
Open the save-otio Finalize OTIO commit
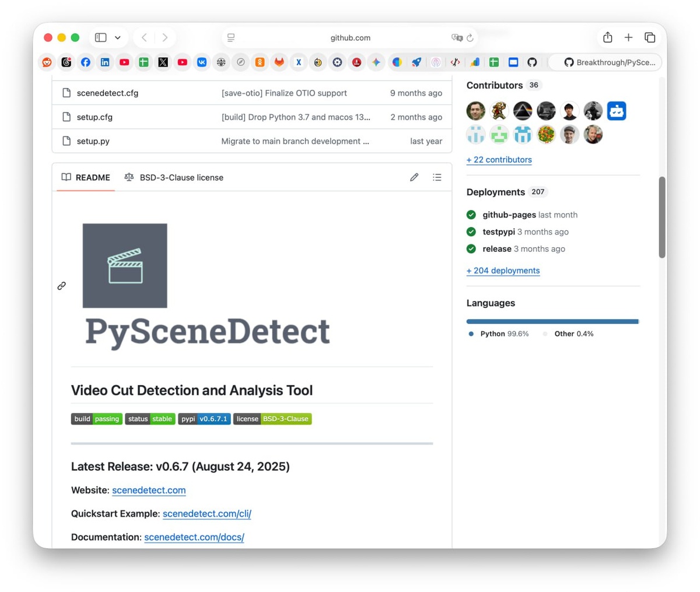[284, 93]
